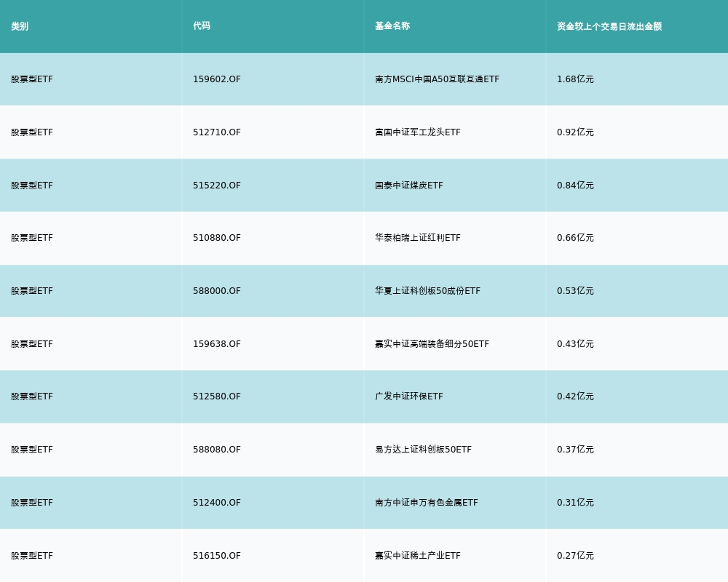The width and height of the screenshot is (728, 582).
Task: Click 股票型ETF in the 159638.OF row
Action: [x=32, y=344]
